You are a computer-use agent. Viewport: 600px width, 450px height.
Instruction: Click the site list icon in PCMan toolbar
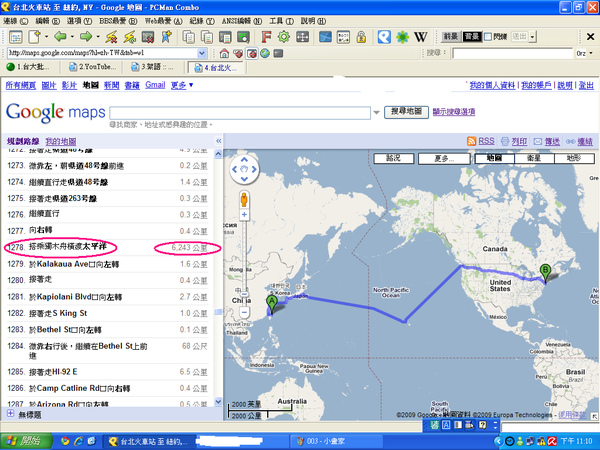click(16, 37)
